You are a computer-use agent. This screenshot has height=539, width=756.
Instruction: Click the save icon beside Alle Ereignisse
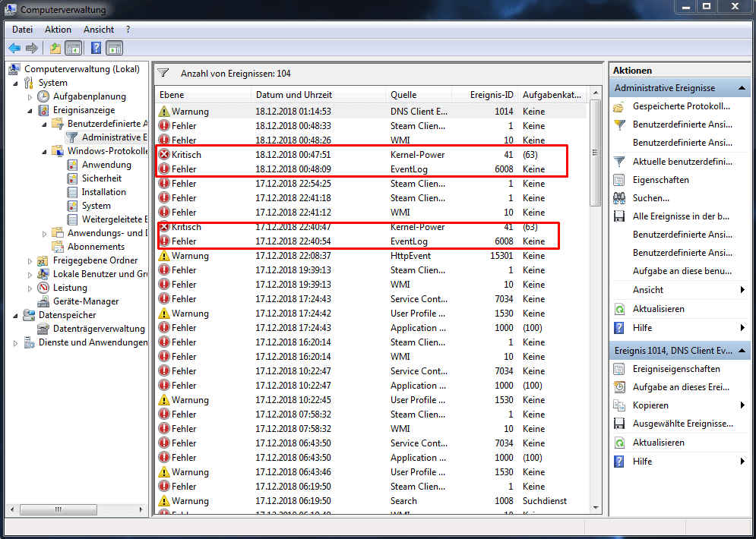619,216
